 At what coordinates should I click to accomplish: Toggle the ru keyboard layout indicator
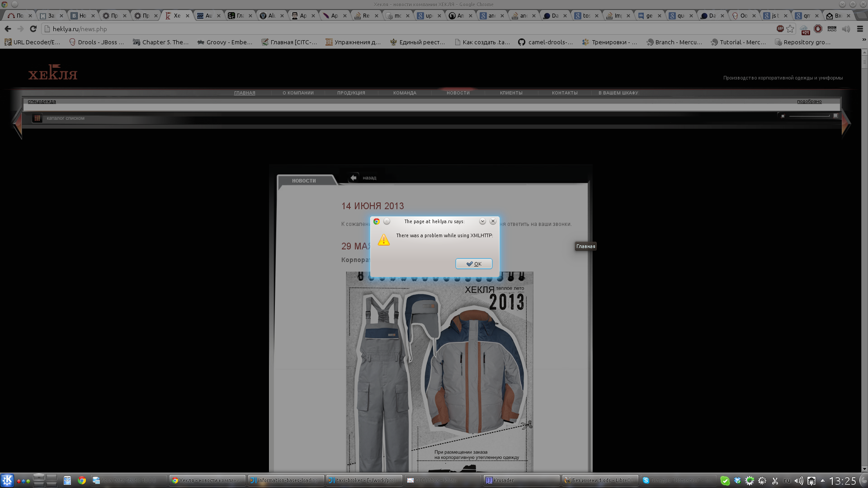[787, 480]
